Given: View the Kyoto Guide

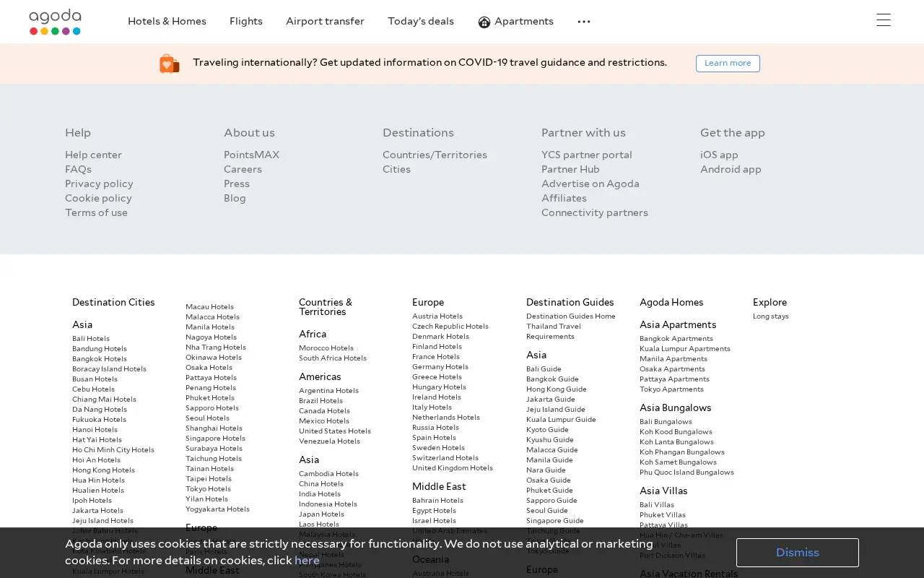Looking at the screenshot, I should coord(547,429).
